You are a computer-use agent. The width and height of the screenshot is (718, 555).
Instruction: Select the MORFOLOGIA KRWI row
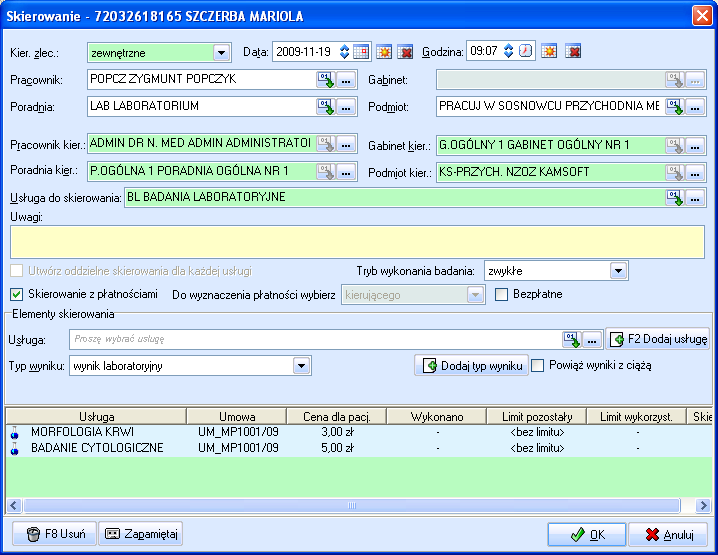click(359, 432)
